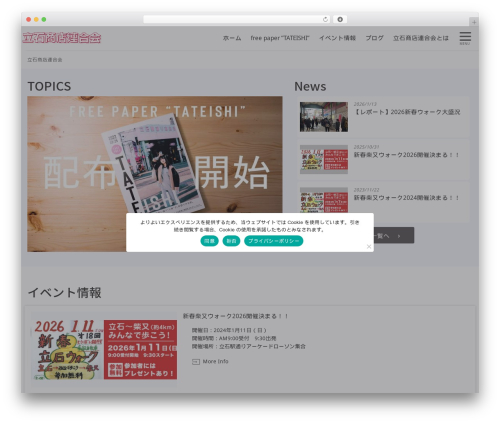Viewport: 500px width, 423px height.
Task: Open the new tab plus button
Action: click(x=474, y=22)
